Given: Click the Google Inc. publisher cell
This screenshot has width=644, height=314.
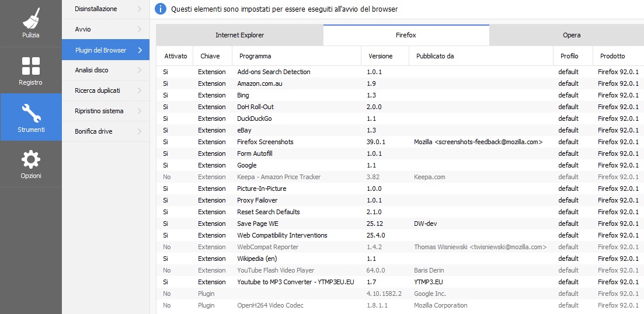Looking at the screenshot, I should pos(430,294).
